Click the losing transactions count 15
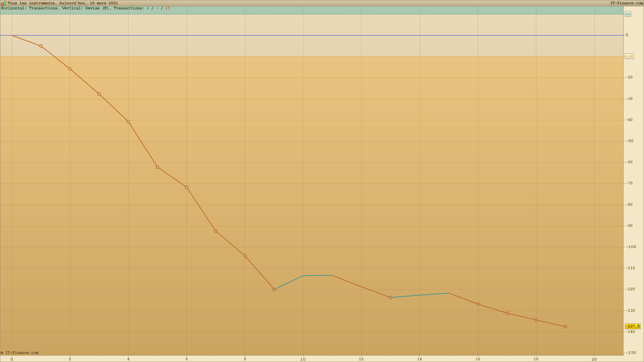 click(x=167, y=8)
